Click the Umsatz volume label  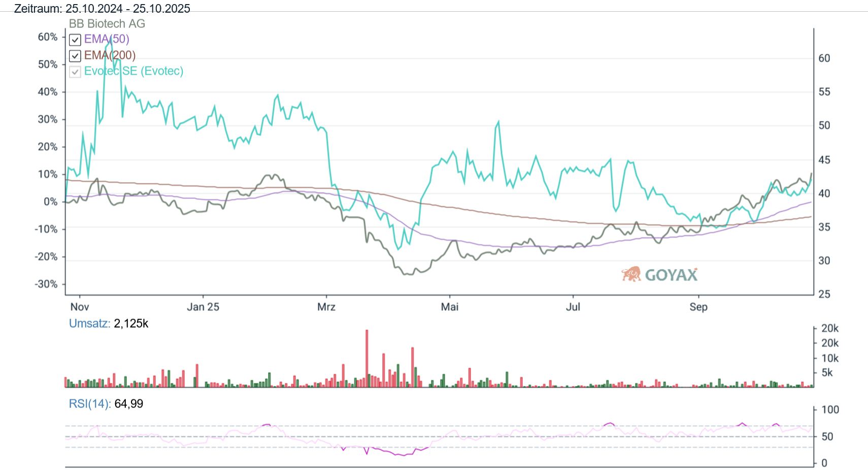[89, 324]
